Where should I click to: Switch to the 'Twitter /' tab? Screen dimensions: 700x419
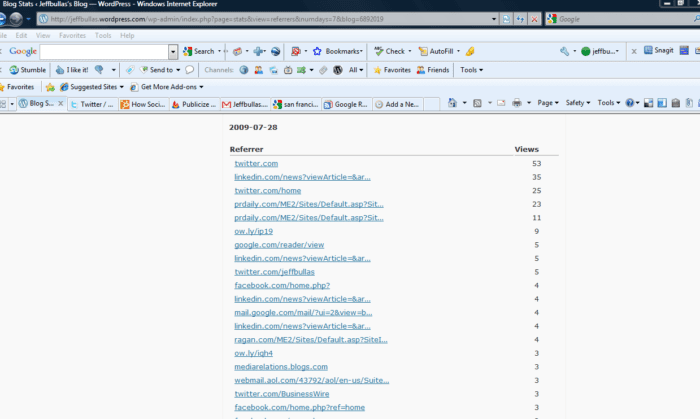[93, 104]
